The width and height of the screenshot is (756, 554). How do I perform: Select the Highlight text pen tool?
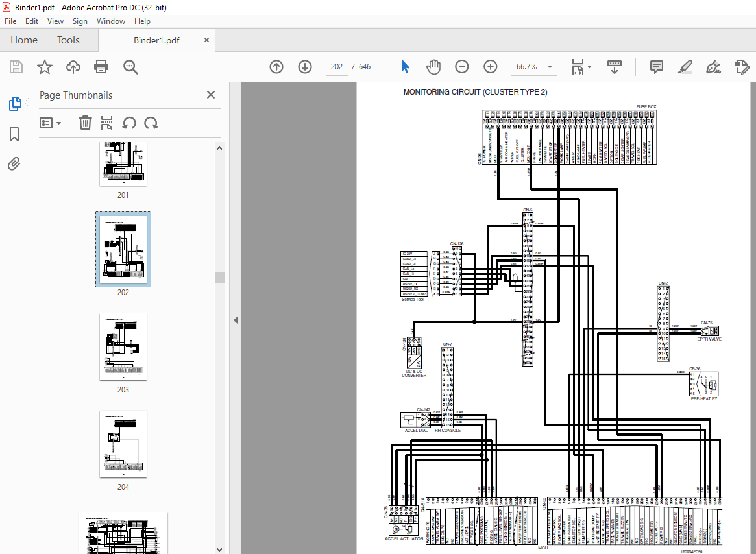[x=685, y=67]
